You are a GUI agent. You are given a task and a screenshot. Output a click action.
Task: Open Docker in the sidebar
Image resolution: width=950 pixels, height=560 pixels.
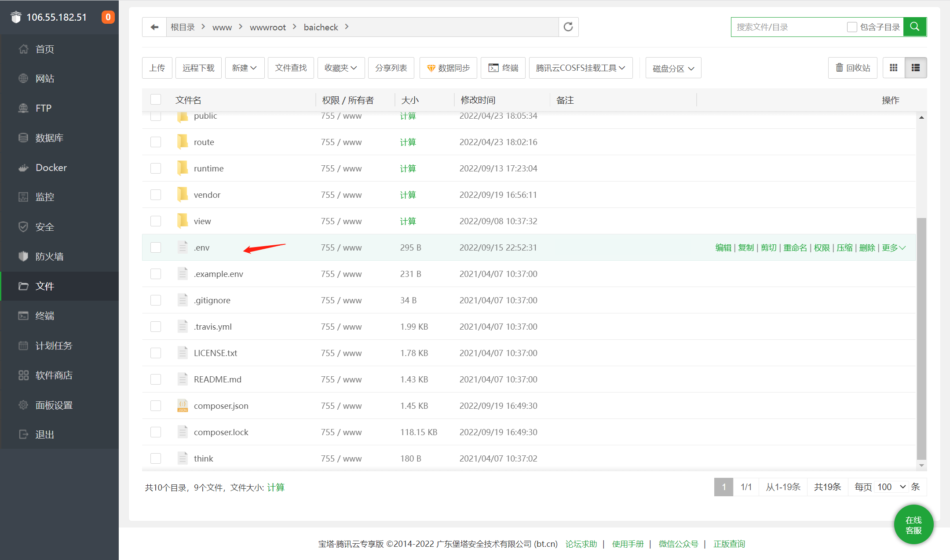51,167
